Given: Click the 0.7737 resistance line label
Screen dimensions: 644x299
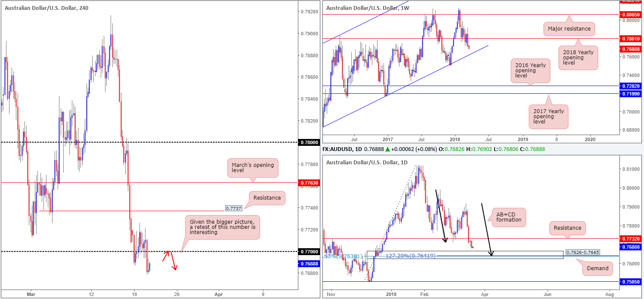Looking at the screenshot, I should pyautogui.click(x=234, y=208).
